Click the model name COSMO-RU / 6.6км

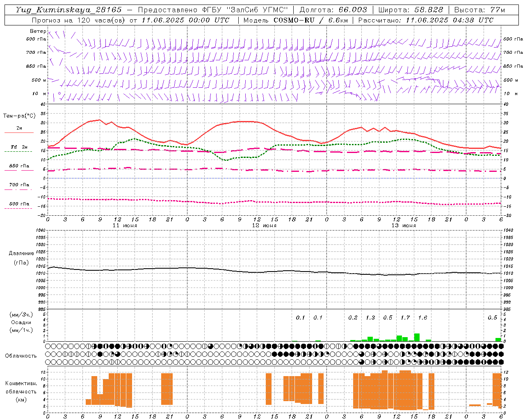(311, 20)
